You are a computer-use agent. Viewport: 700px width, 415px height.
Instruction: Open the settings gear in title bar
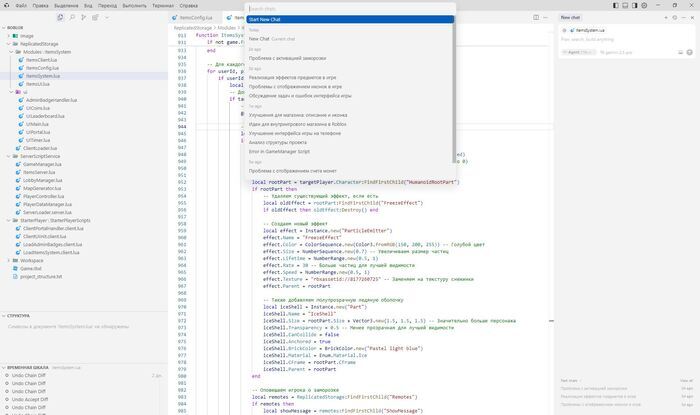click(644, 5)
